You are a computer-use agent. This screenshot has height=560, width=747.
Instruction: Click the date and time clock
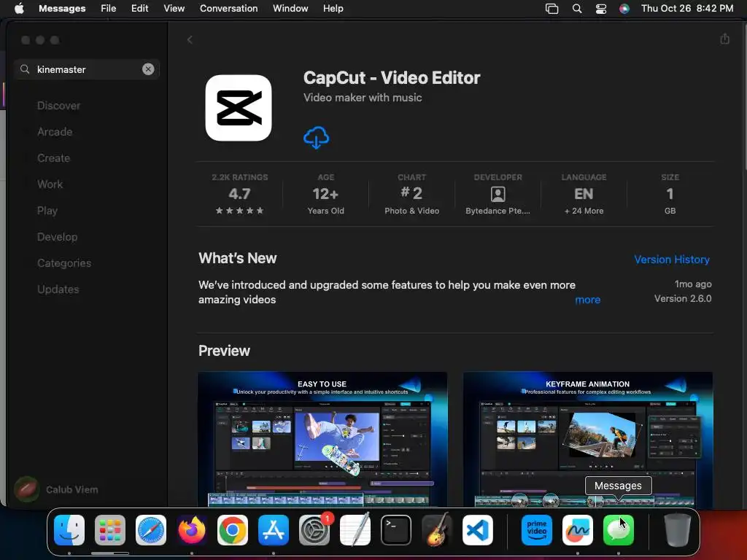pos(687,9)
